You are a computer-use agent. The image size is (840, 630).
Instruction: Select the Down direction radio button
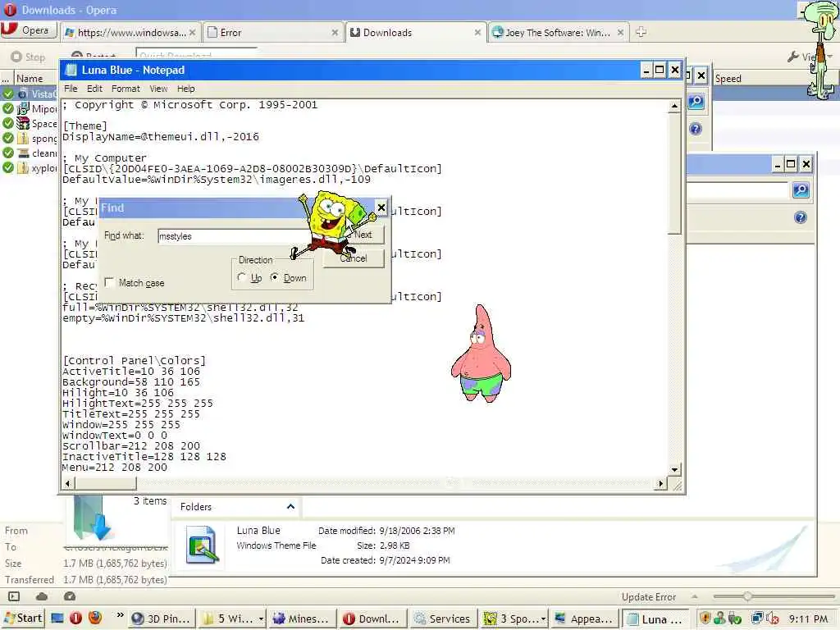coord(274,277)
